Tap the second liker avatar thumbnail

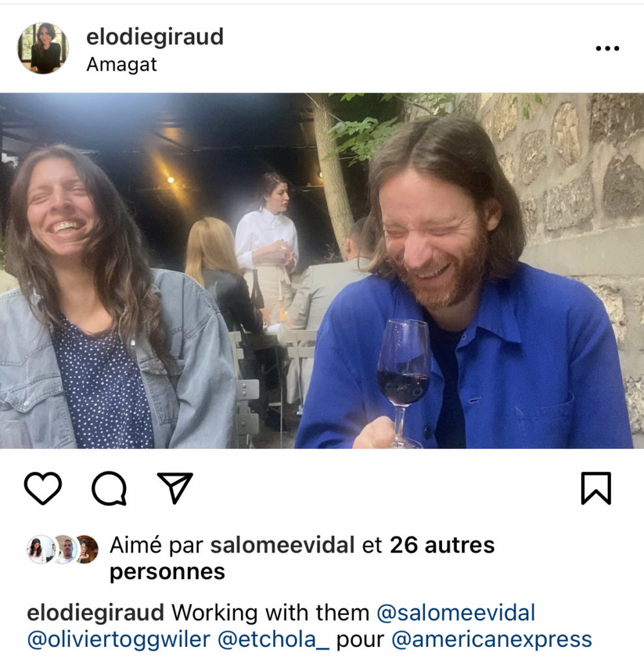tap(64, 549)
